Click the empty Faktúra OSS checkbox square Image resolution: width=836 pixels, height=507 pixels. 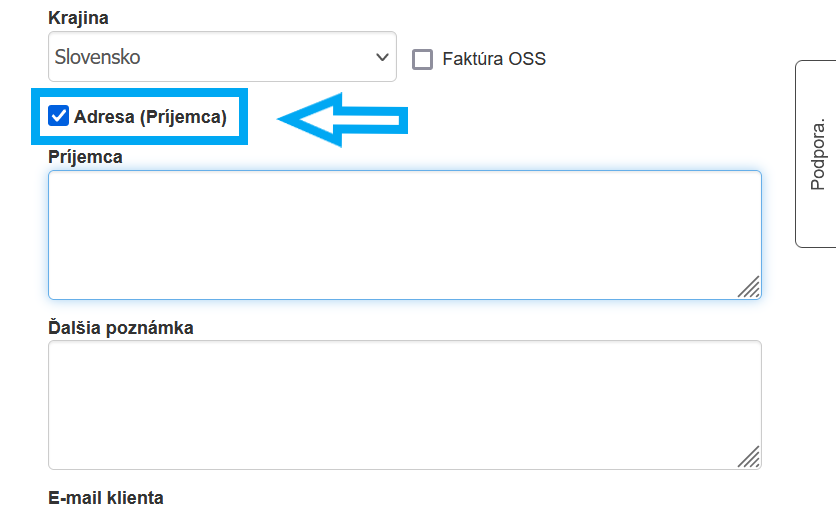(423, 59)
